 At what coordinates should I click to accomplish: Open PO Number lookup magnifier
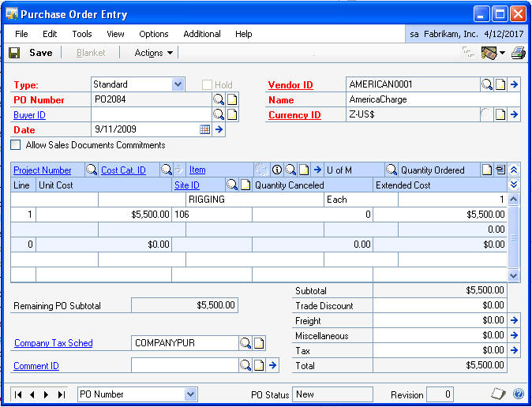(219, 99)
